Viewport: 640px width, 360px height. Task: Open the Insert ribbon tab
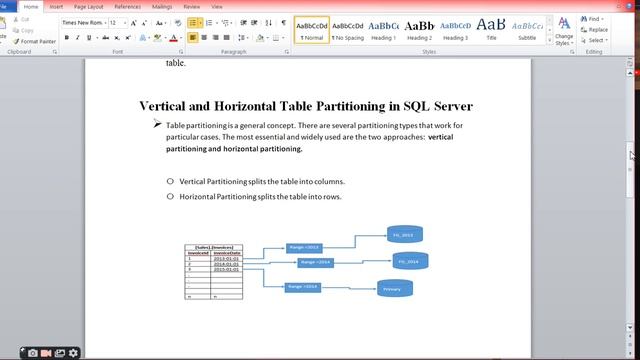[56, 7]
